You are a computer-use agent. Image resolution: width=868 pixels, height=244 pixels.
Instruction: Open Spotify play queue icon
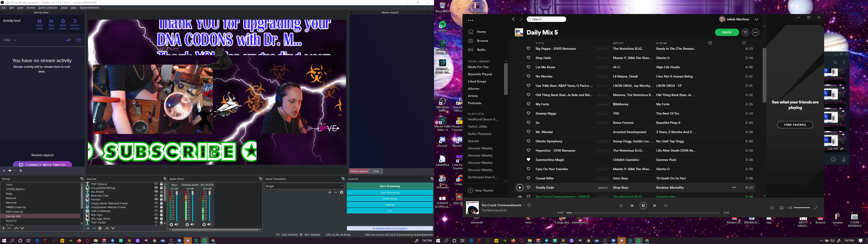point(772,208)
